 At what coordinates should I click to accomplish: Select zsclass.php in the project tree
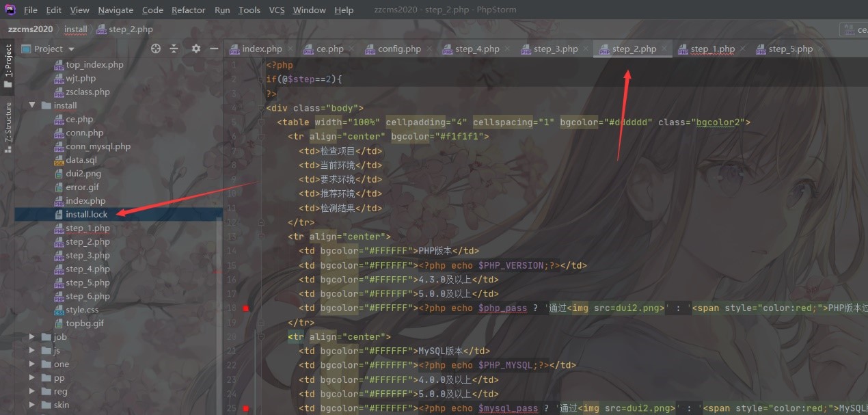(87, 92)
